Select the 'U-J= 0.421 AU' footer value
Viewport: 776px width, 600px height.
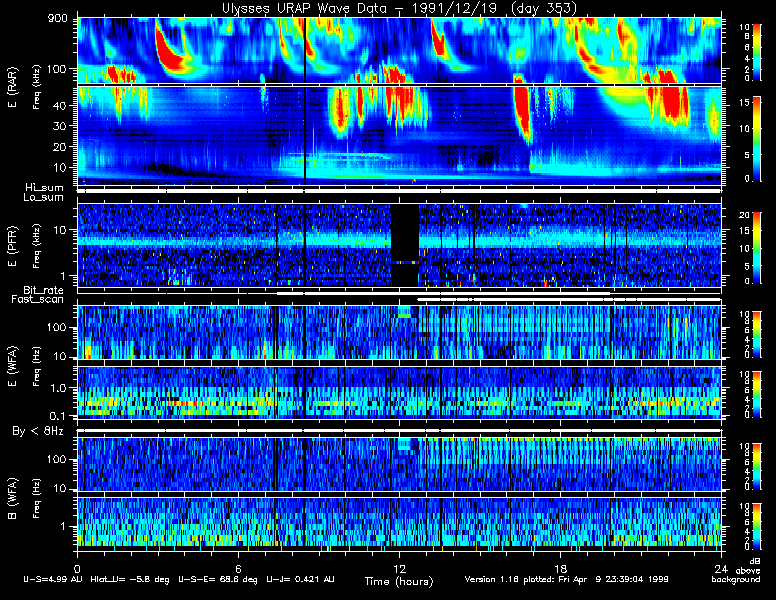(x=300, y=579)
